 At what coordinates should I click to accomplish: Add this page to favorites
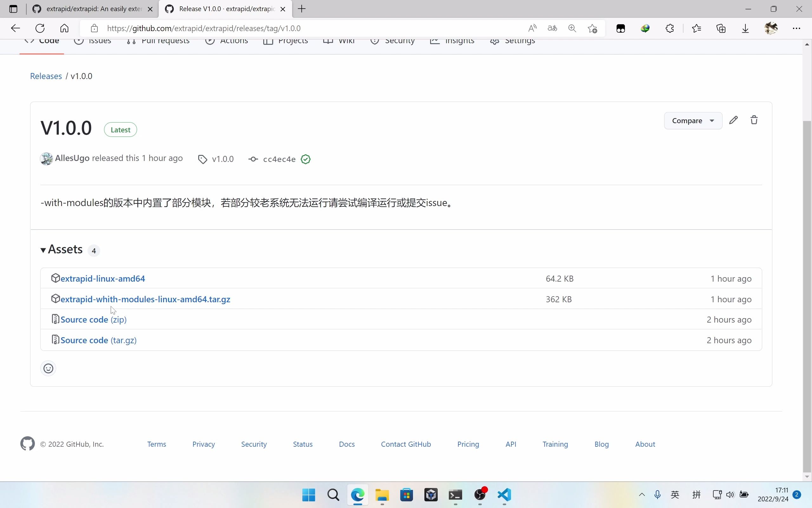click(593, 28)
